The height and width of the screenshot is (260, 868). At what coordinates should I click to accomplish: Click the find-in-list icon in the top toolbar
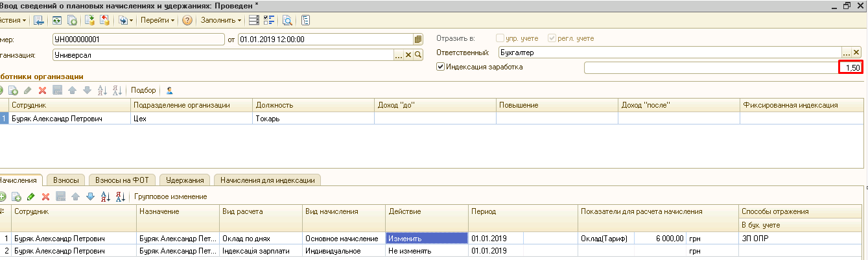(x=40, y=20)
